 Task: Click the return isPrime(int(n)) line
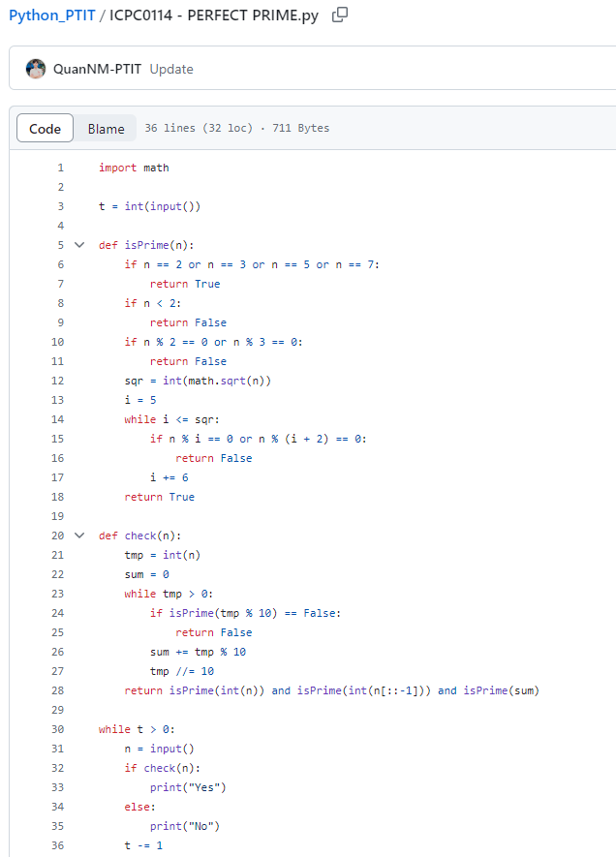pyautogui.click(x=332, y=690)
